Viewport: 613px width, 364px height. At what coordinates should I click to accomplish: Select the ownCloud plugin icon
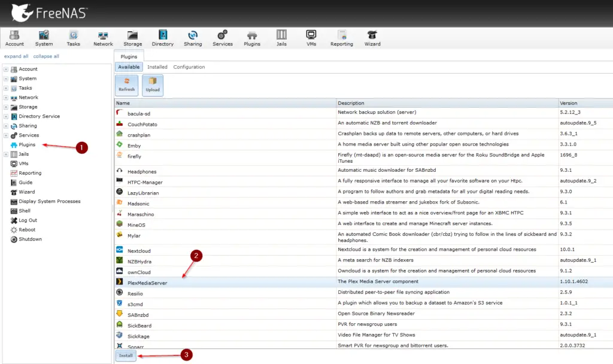coord(120,271)
